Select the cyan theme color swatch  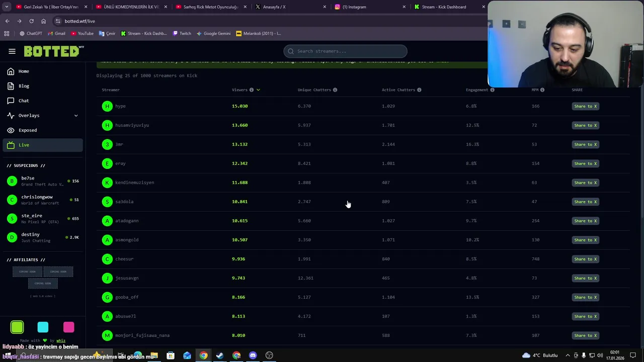[43, 327]
